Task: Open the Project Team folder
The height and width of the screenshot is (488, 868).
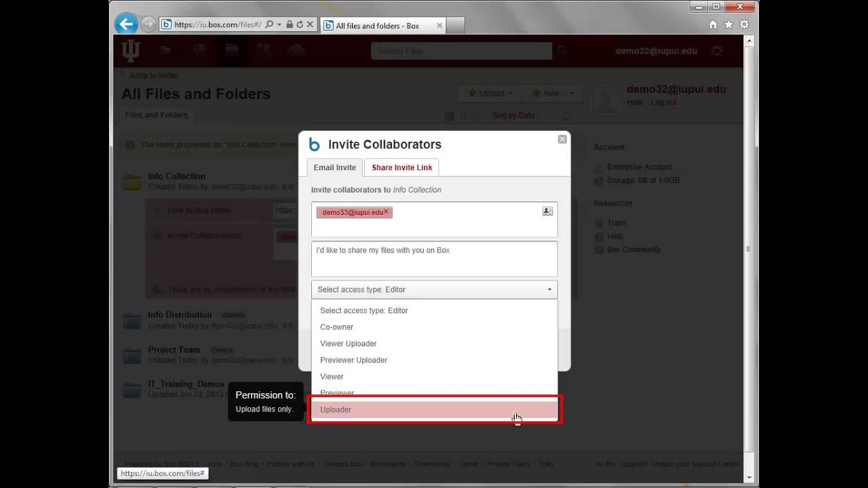Action: [x=174, y=350]
